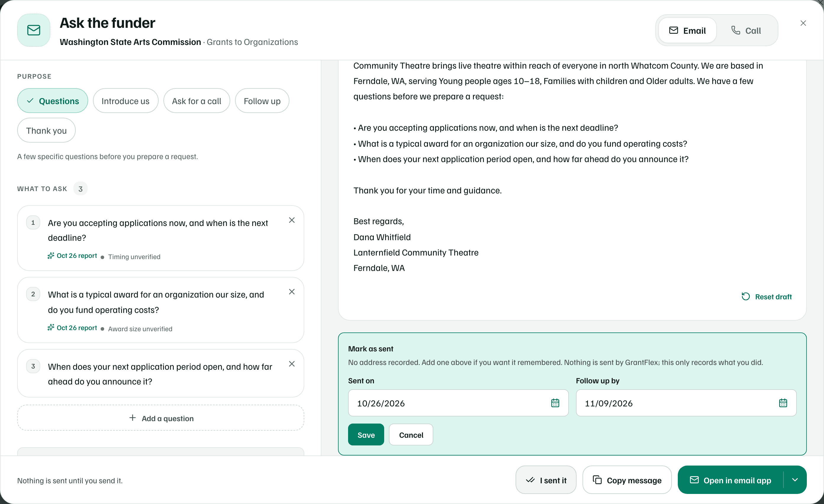This screenshot has width=824, height=504.
Task: Click the 'Lanternfield Community Theatre' signature line
Action: (416, 252)
